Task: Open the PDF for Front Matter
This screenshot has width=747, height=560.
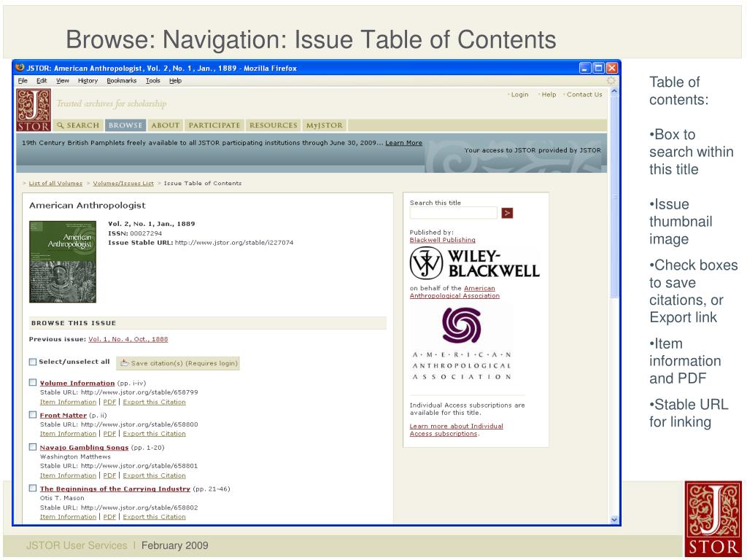Action: (109, 434)
